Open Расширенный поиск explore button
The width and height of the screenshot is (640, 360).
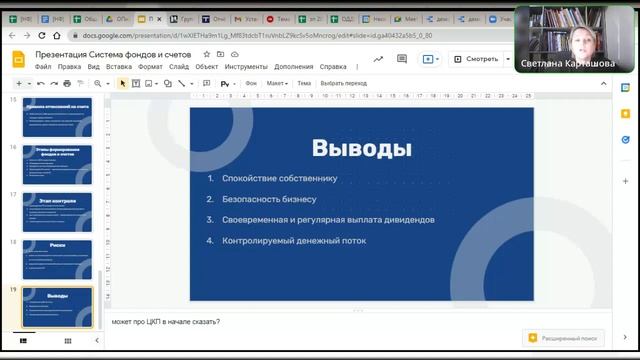564,338
